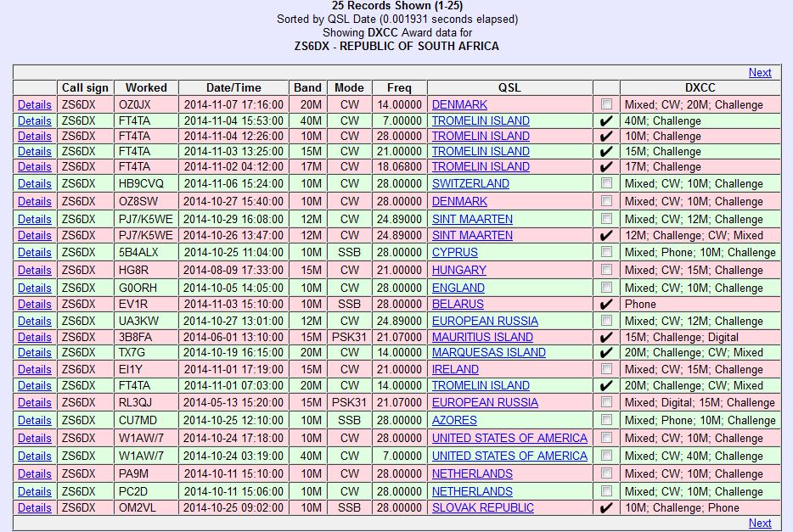Open the IRELAND QSL link
Screen dimensions: 793x532
click(x=455, y=369)
